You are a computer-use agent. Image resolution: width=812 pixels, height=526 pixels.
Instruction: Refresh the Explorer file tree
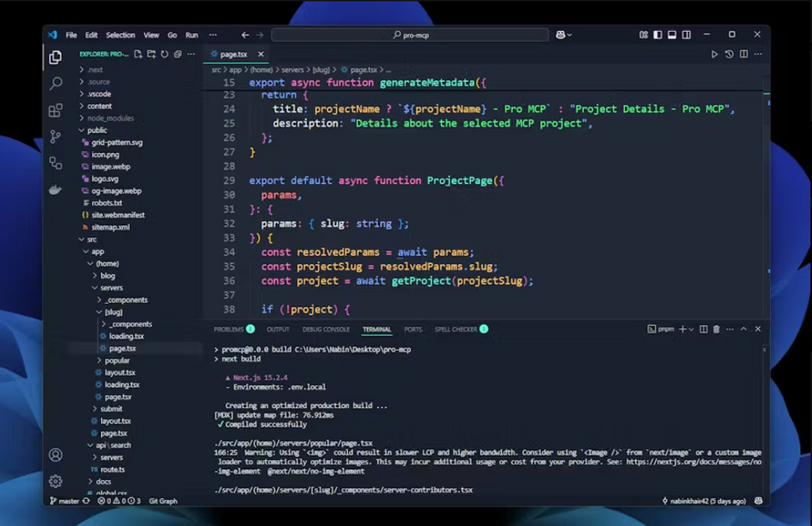tap(165, 53)
